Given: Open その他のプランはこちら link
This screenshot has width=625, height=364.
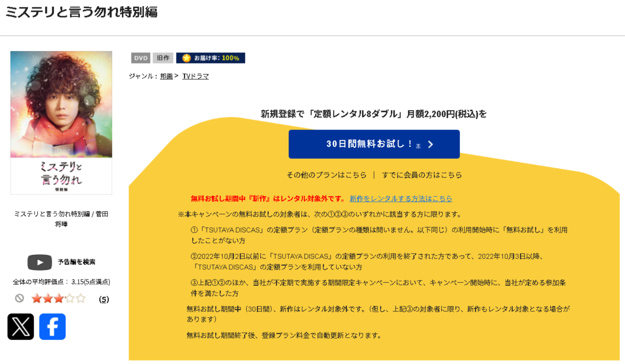Looking at the screenshot, I should (x=327, y=175).
